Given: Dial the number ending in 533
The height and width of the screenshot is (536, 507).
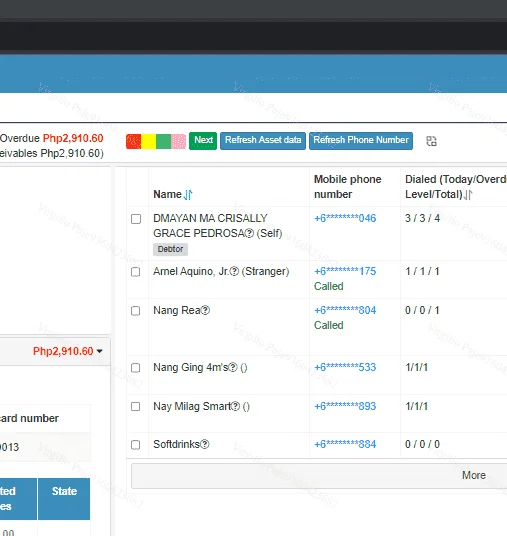Looking at the screenshot, I should (345, 367).
